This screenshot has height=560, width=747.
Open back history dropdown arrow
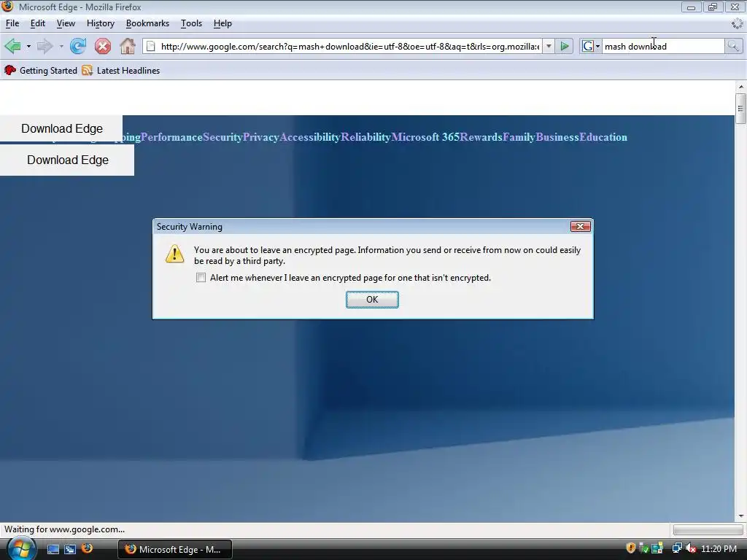pyautogui.click(x=28, y=46)
